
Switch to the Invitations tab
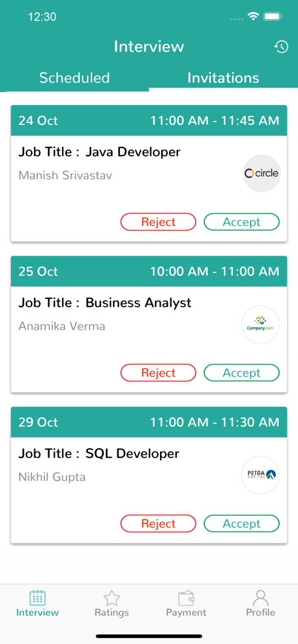[x=223, y=78]
